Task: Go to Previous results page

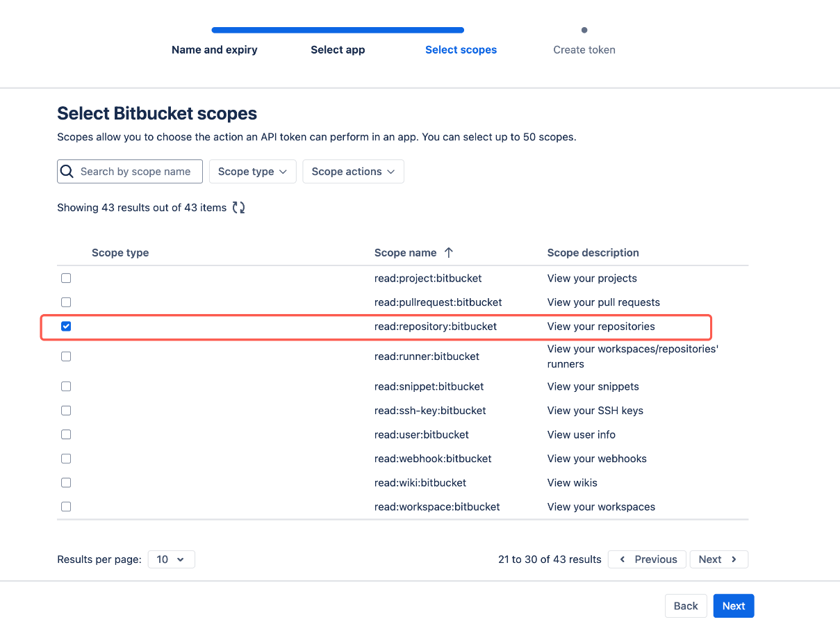Action: coord(647,559)
